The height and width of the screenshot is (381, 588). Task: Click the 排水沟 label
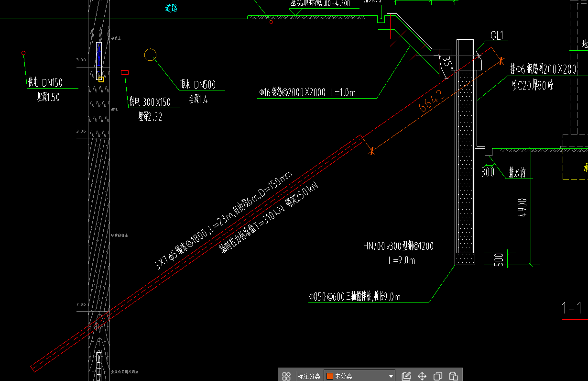(517, 172)
